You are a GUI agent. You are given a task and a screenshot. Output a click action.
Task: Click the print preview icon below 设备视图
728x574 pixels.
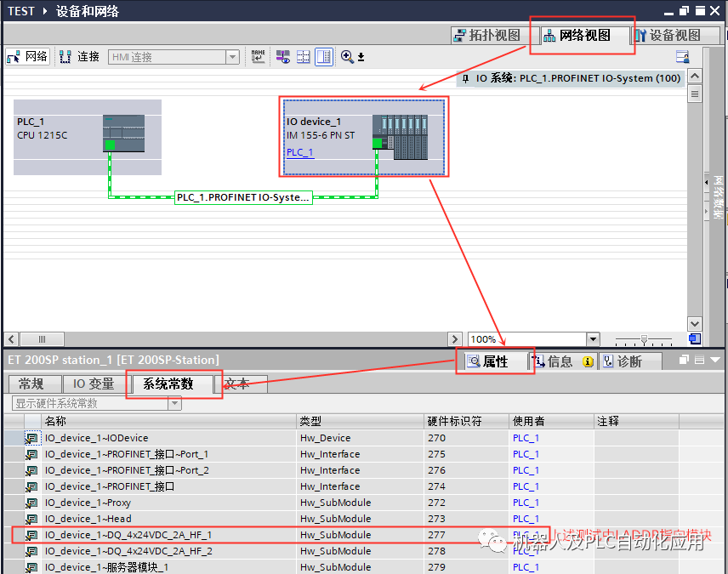[x=682, y=56]
